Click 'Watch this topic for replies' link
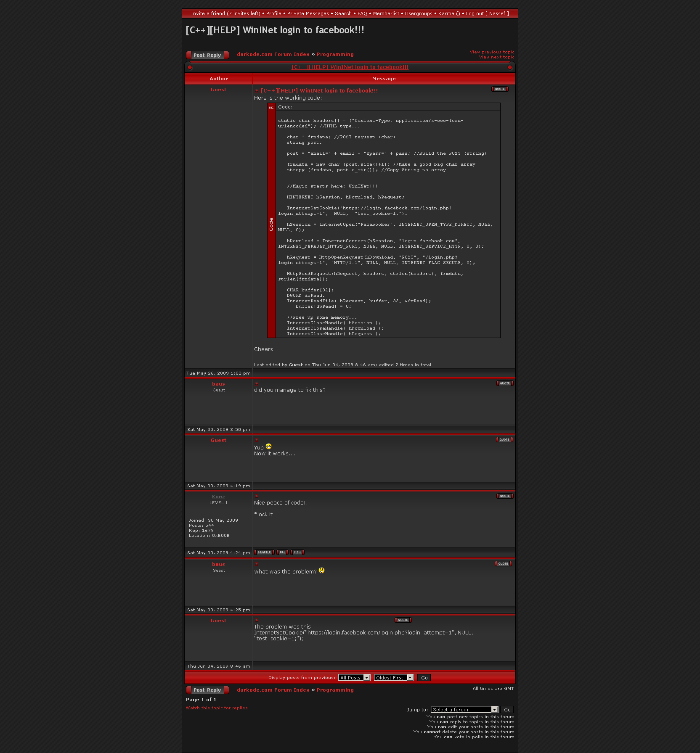The width and height of the screenshot is (700, 753). (x=217, y=708)
